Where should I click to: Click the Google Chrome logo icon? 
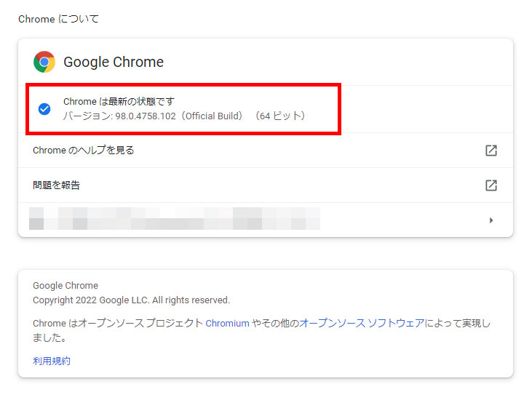(44, 62)
